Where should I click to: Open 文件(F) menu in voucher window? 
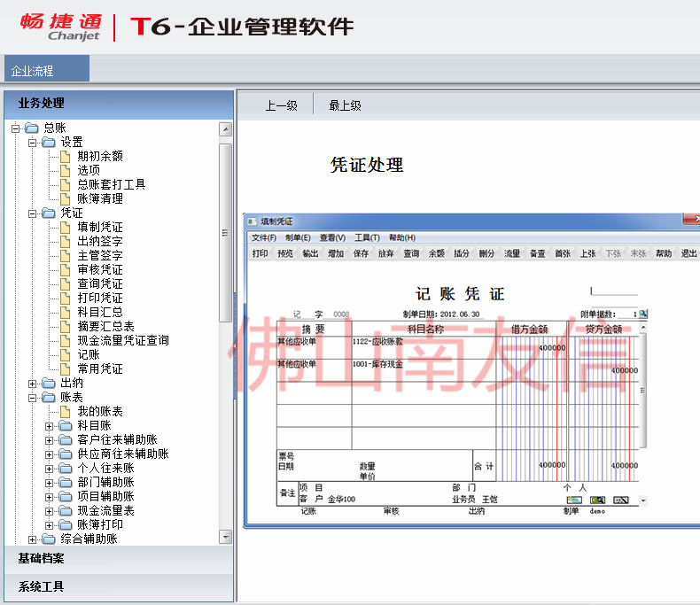coord(264,237)
